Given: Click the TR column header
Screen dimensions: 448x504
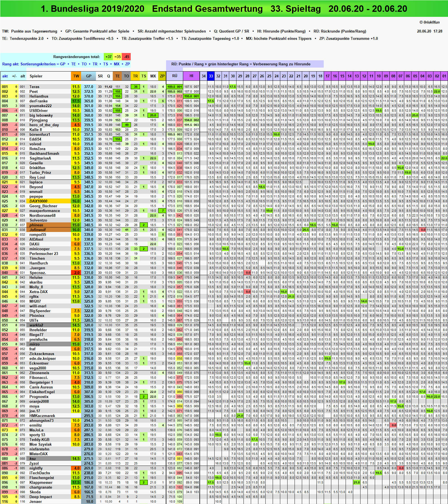Looking at the screenshot, I should 135,76.
